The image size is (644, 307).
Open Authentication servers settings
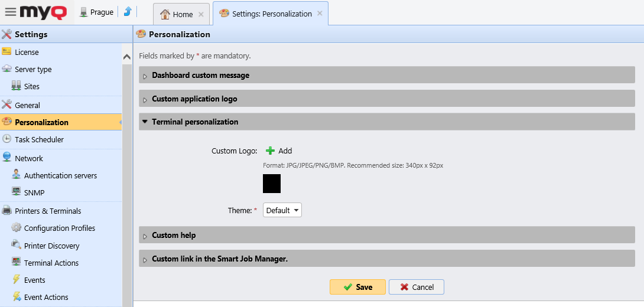coord(61,175)
